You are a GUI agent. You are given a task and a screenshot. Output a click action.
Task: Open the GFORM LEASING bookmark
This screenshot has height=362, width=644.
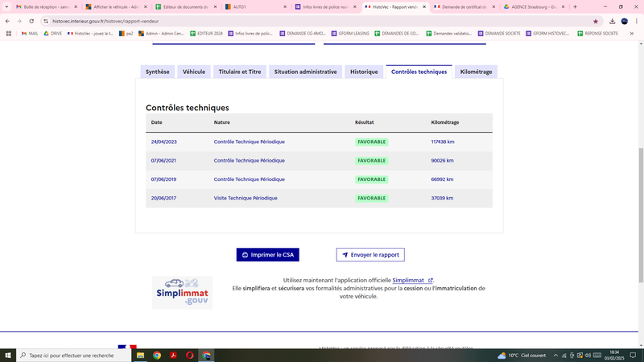click(x=350, y=34)
